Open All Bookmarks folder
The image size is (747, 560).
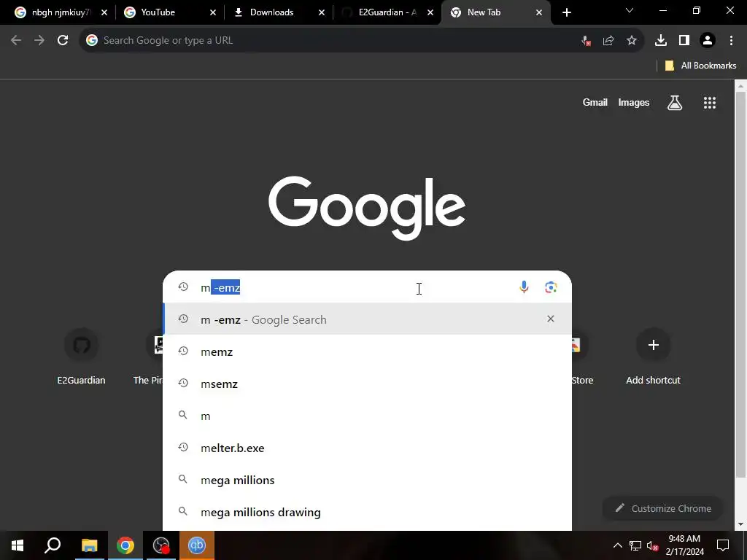click(700, 66)
